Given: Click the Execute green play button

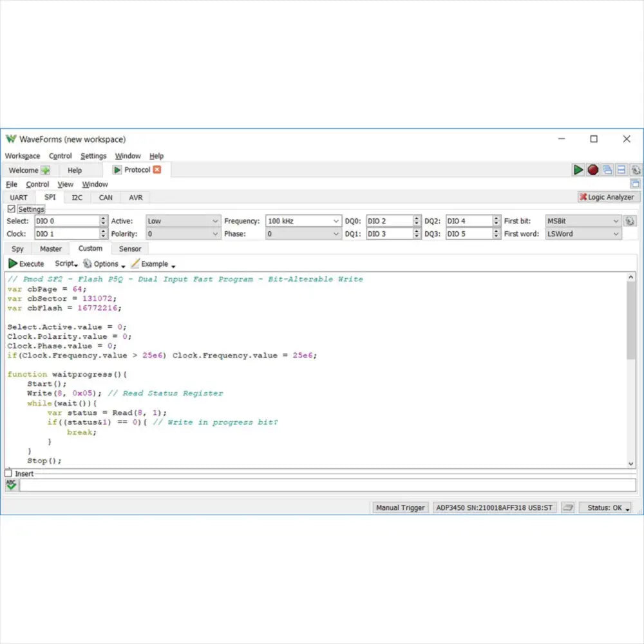Looking at the screenshot, I should pyautogui.click(x=13, y=263).
